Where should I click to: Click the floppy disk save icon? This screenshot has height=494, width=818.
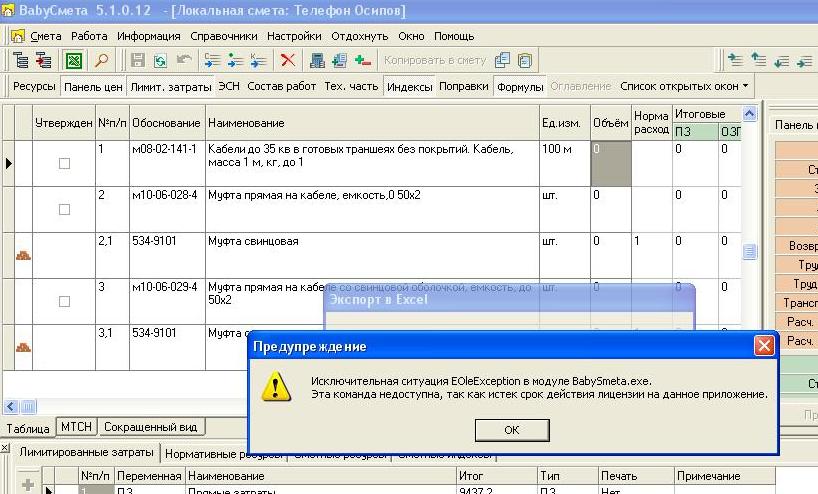[x=138, y=61]
